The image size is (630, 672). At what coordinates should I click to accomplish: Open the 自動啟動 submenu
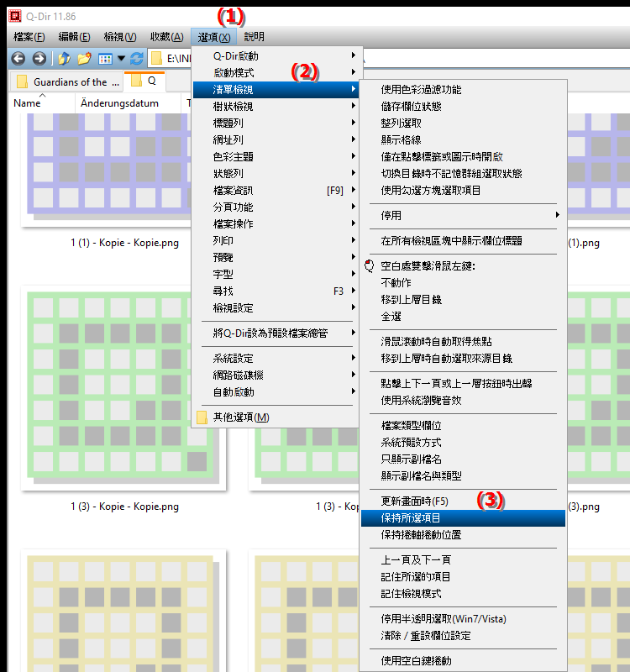(x=276, y=391)
